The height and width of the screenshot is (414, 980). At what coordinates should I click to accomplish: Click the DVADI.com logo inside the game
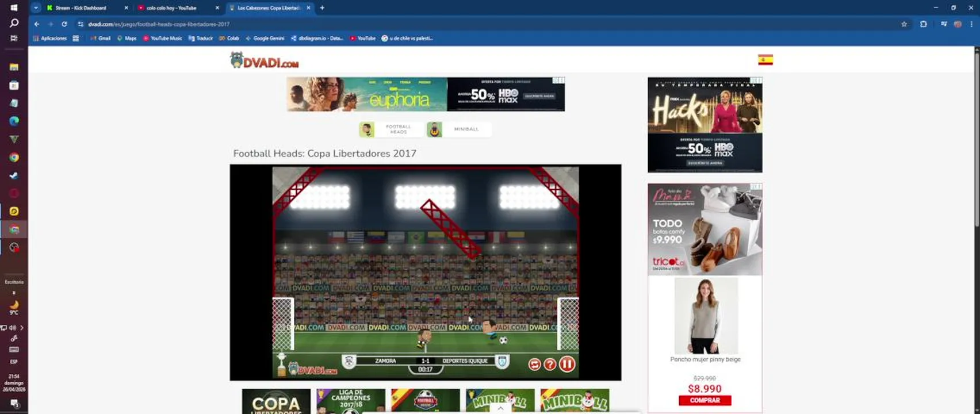313,369
